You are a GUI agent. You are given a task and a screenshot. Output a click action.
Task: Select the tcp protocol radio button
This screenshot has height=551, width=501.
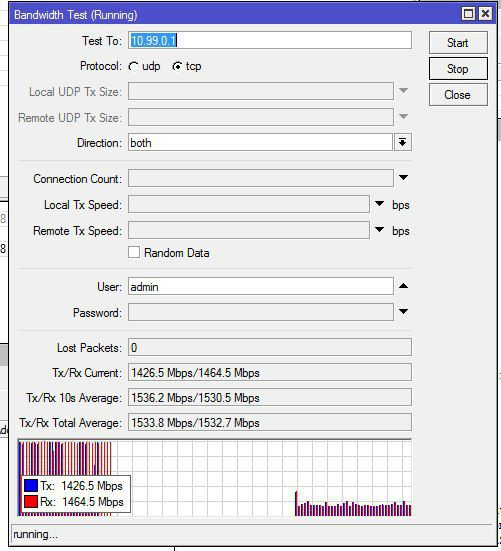tap(177, 66)
